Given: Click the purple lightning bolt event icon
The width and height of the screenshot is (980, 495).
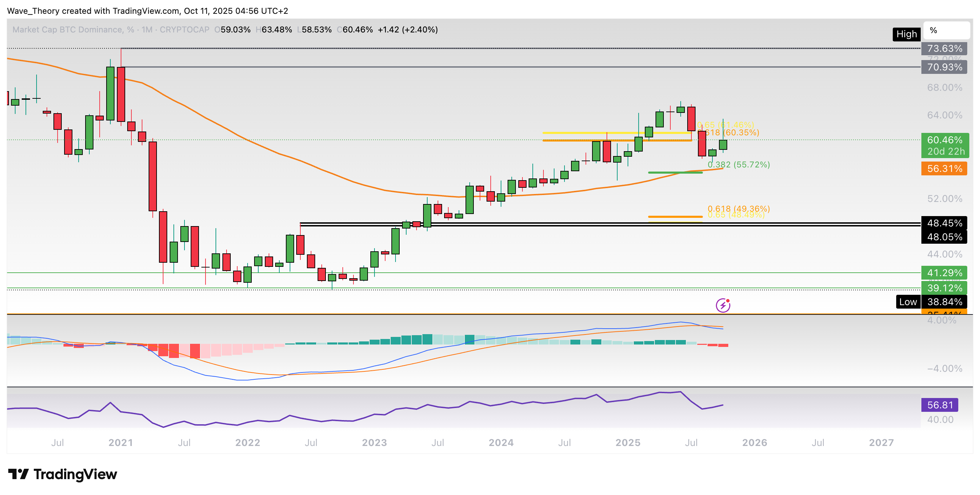Looking at the screenshot, I should pos(723,305).
